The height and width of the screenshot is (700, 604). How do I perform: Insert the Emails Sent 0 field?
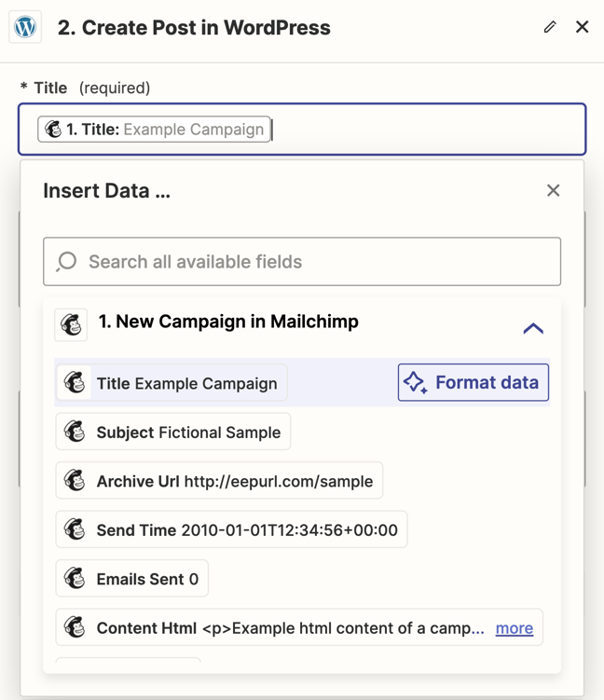click(132, 579)
